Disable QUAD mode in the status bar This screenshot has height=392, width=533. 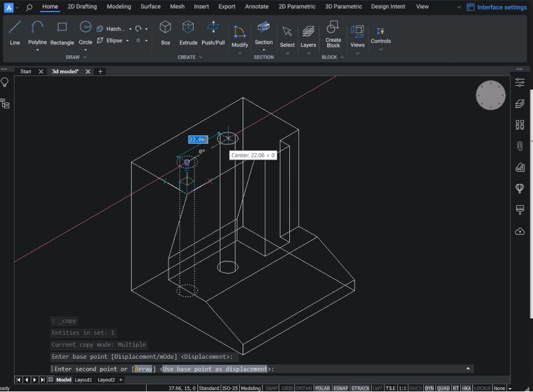445,387
